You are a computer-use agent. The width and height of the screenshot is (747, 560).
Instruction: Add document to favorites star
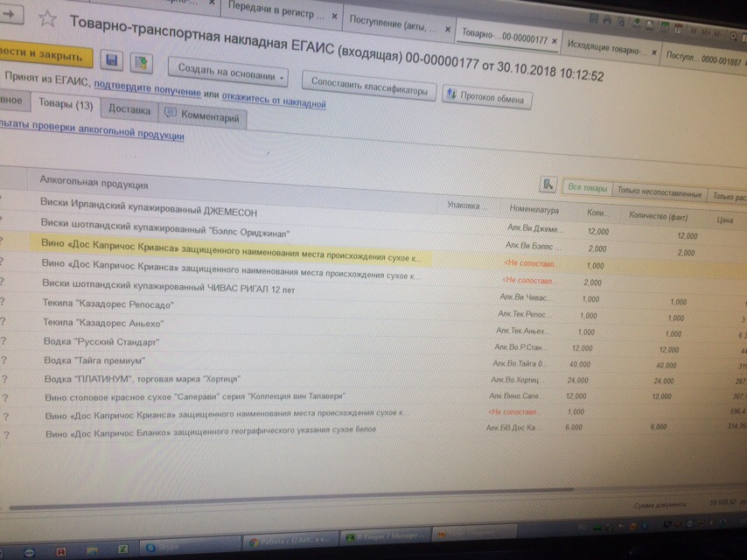coord(47,18)
